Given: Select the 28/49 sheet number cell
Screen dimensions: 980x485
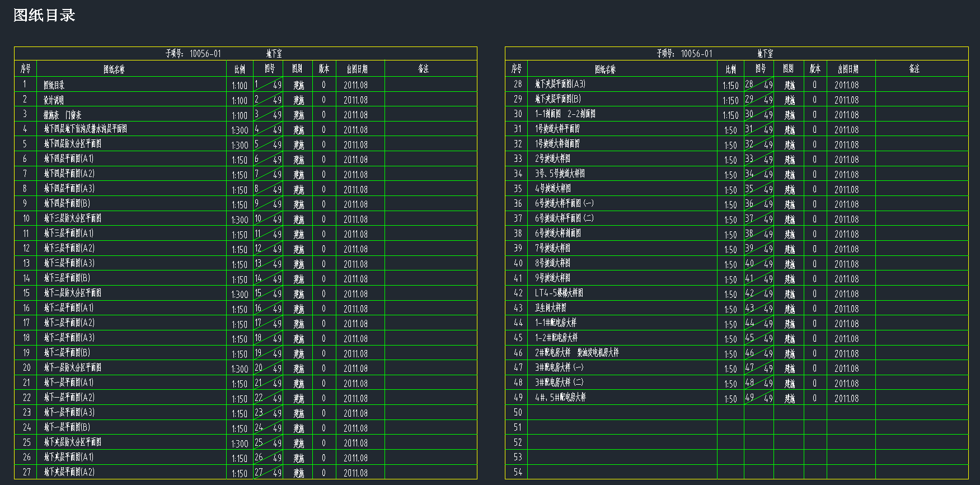Looking at the screenshot, I should point(758,85).
